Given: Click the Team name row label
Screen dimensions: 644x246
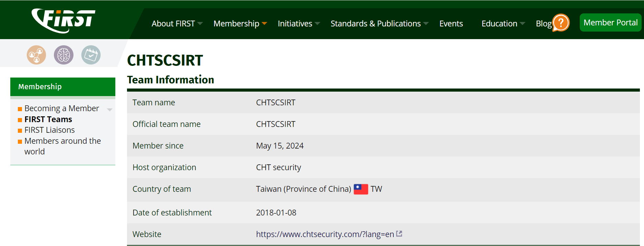Looking at the screenshot, I should coord(154,103).
